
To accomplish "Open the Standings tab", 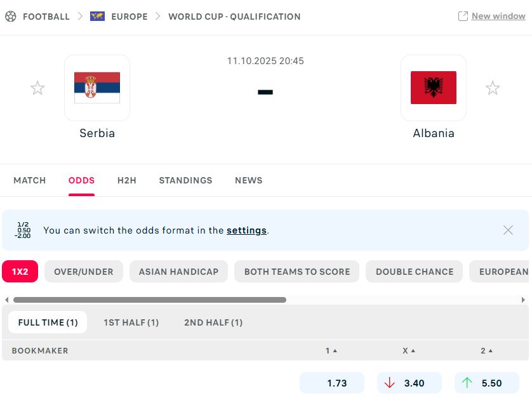I will (185, 180).
